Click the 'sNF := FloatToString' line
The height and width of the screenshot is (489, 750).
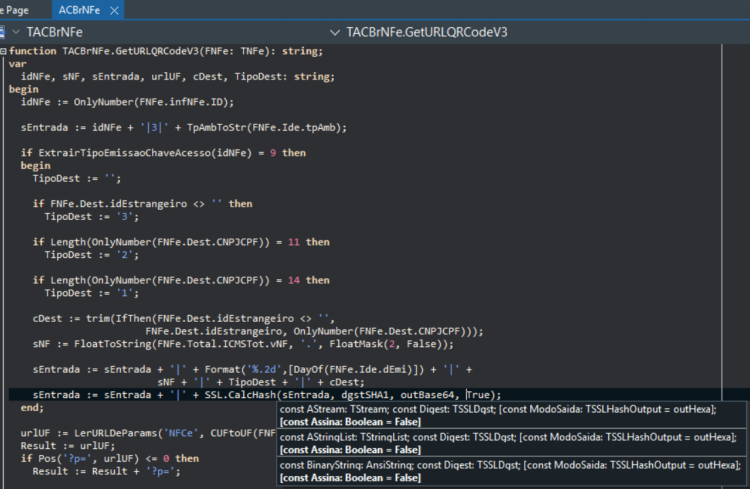point(243,344)
